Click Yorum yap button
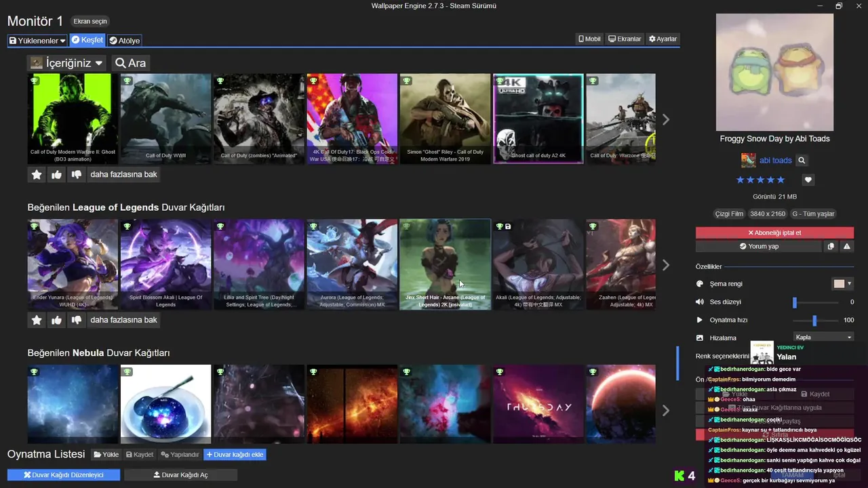The width and height of the screenshot is (868, 488). point(759,246)
